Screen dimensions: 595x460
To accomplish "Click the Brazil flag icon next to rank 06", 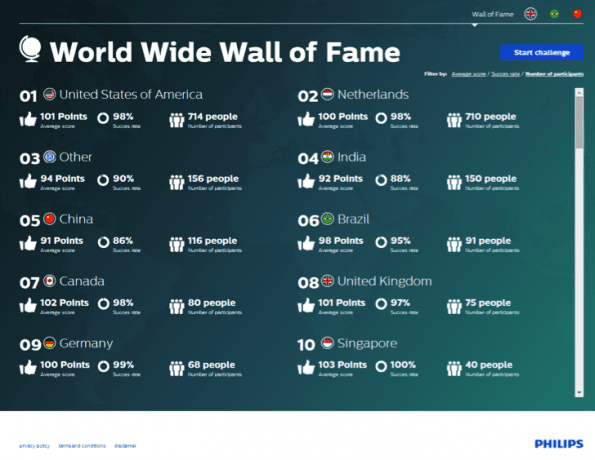I will 327,219.
